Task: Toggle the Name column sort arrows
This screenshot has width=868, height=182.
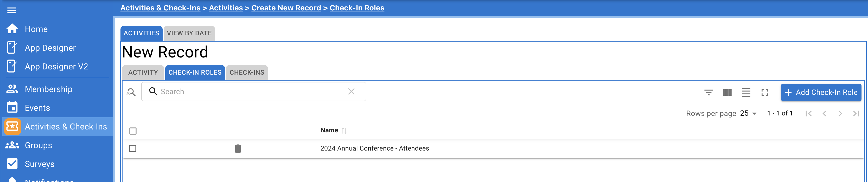Action: (344, 130)
